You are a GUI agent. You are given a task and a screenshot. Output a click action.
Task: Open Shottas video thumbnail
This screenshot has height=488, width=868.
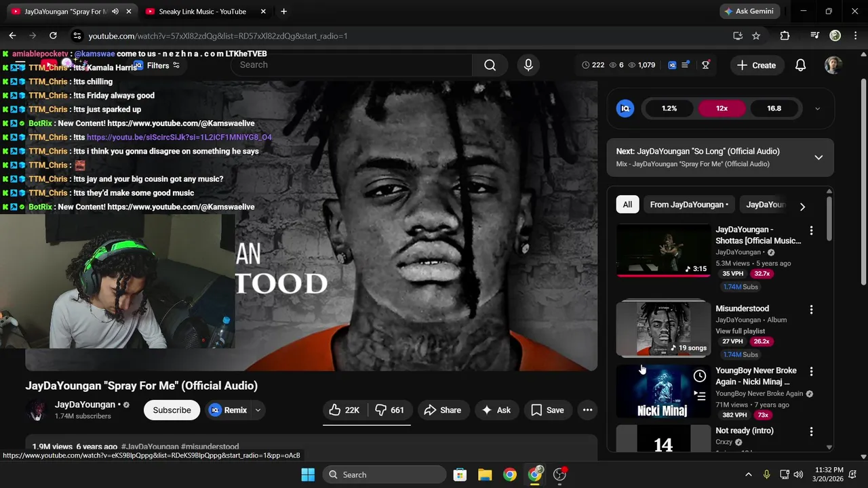[663, 250]
